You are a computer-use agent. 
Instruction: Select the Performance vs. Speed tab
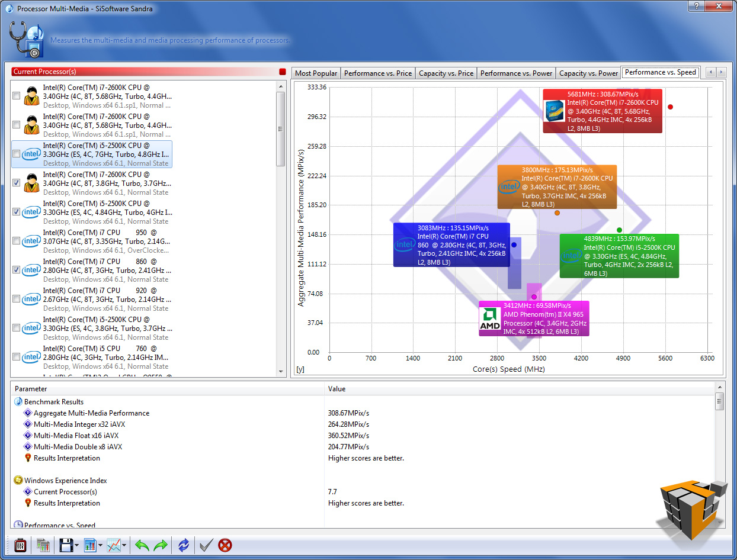pos(661,72)
